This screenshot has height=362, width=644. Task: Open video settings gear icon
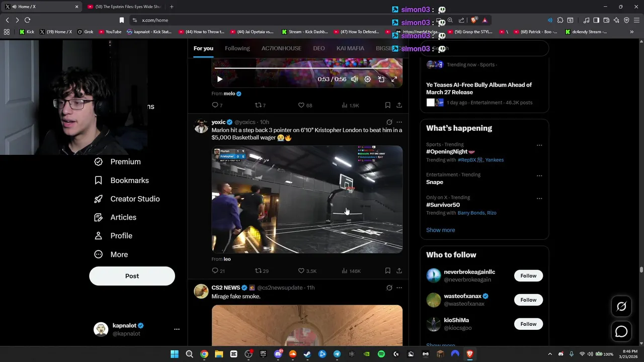click(x=367, y=79)
